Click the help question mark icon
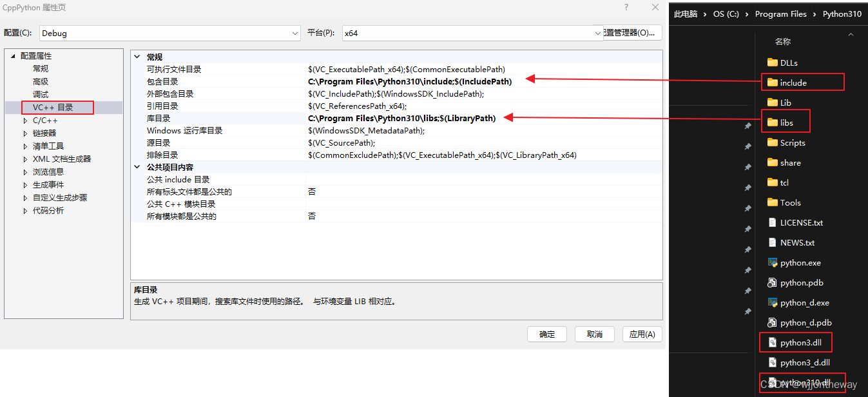 tap(626, 7)
